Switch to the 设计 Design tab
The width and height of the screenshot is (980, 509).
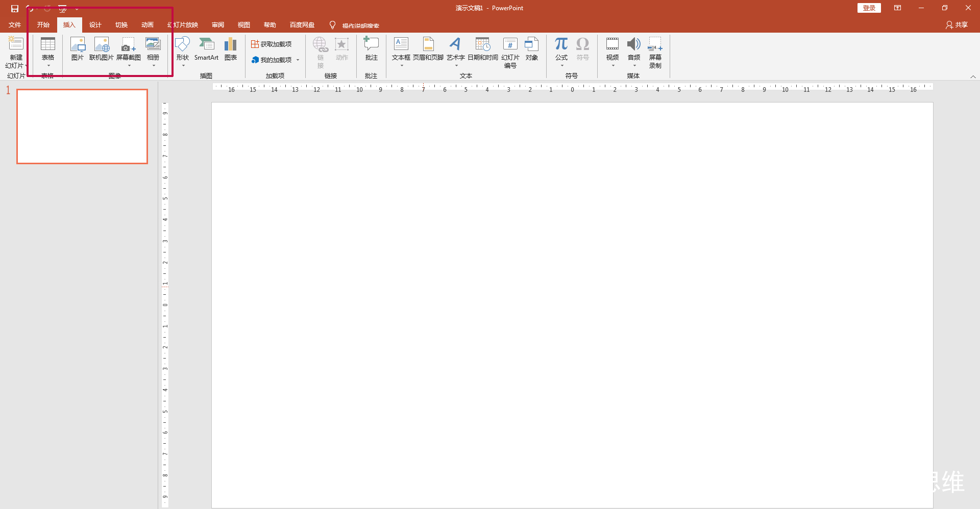(95, 25)
